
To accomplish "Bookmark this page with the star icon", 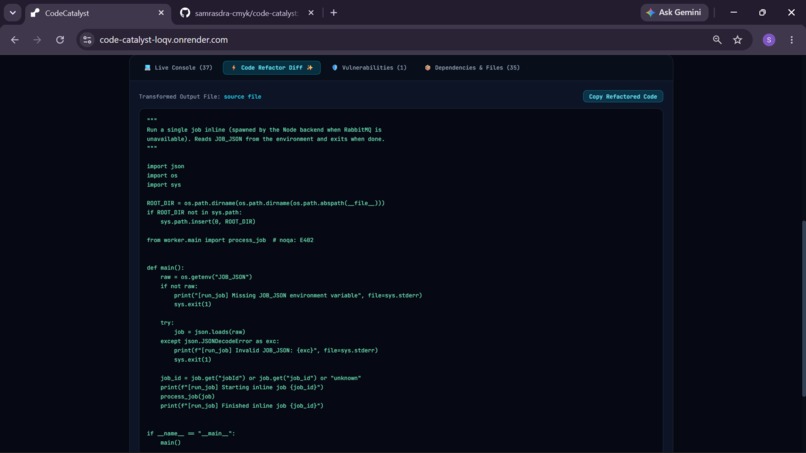I will pyautogui.click(x=738, y=40).
